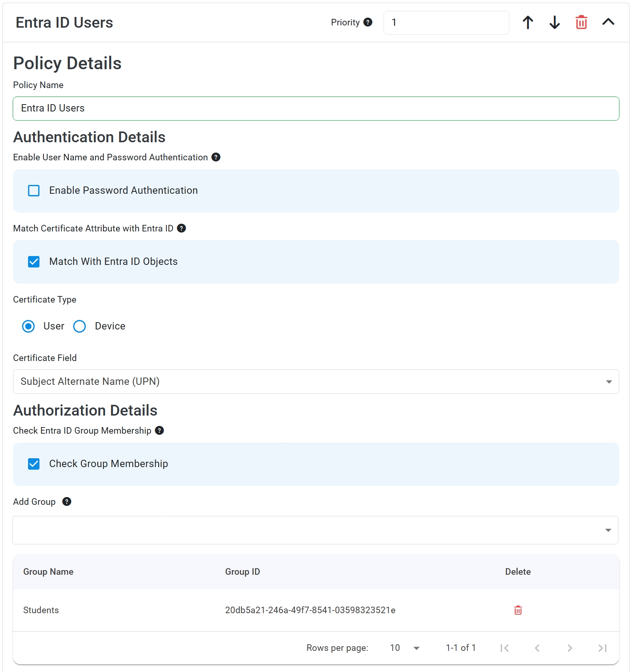
Task: Click the group ID 20db5a21-246a-49f7-8541-03598323521e
Action: coord(310,610)
